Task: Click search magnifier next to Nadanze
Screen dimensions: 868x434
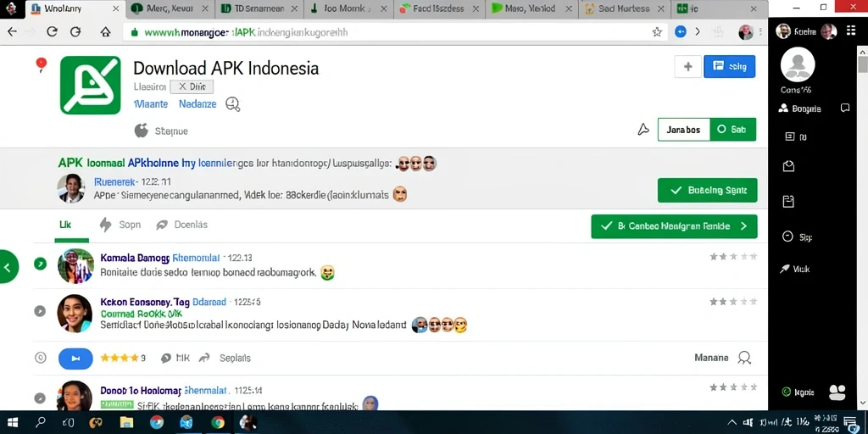Action: pos(233,104)
